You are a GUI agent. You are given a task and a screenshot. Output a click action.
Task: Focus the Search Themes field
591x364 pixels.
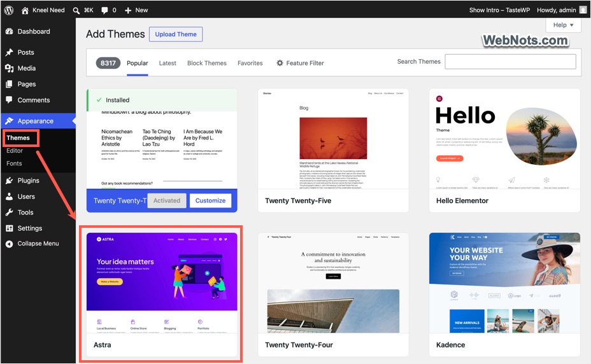(510, 62)
